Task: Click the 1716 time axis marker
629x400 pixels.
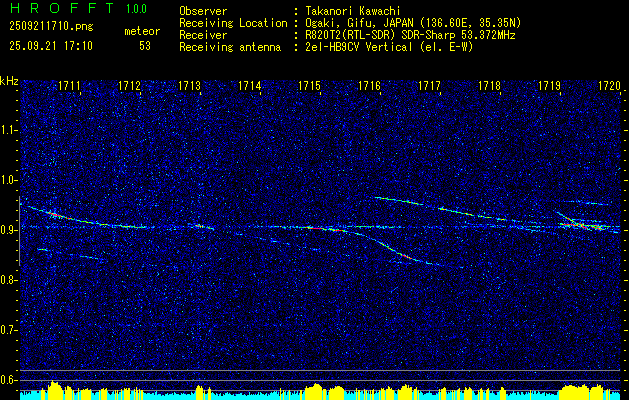Action: 369,85
